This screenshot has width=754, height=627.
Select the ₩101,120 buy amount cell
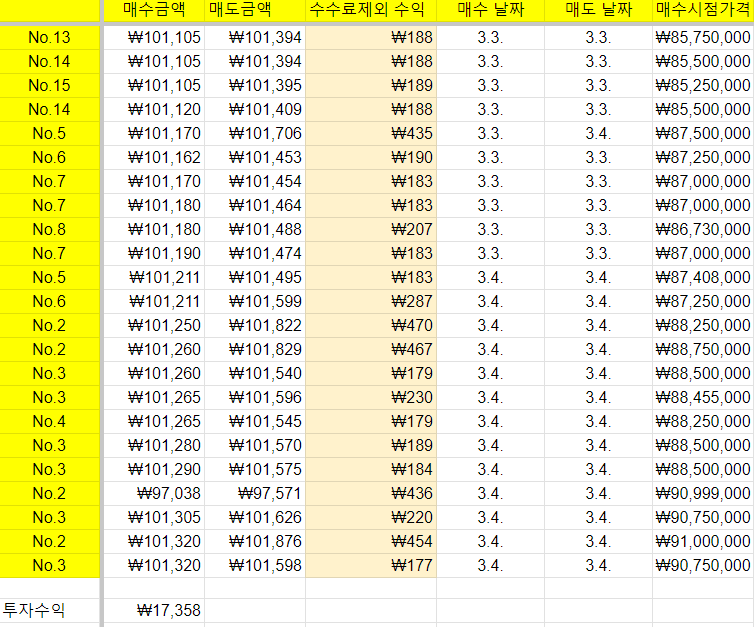(x=154, y=110)
